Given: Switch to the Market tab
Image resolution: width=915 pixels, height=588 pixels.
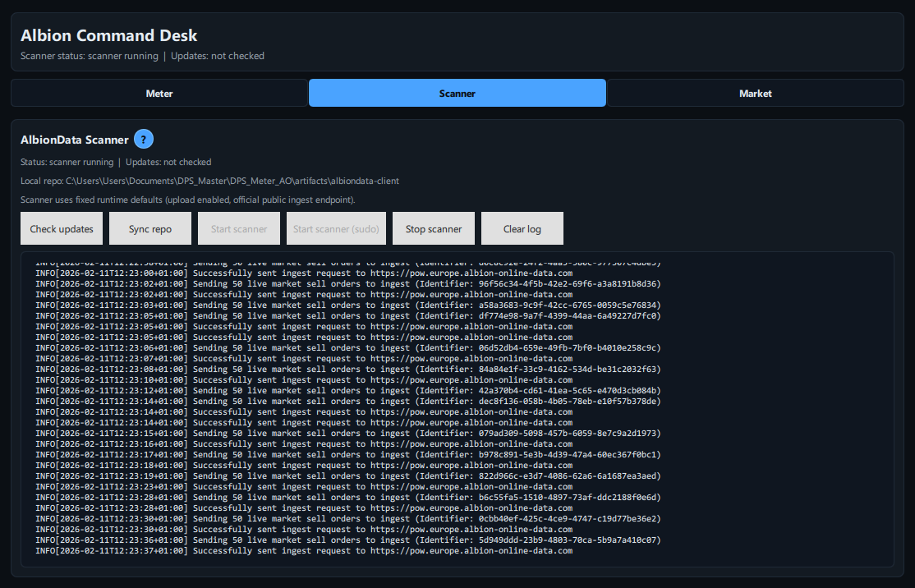Looking at the screenshot, I should click(755, 93).
